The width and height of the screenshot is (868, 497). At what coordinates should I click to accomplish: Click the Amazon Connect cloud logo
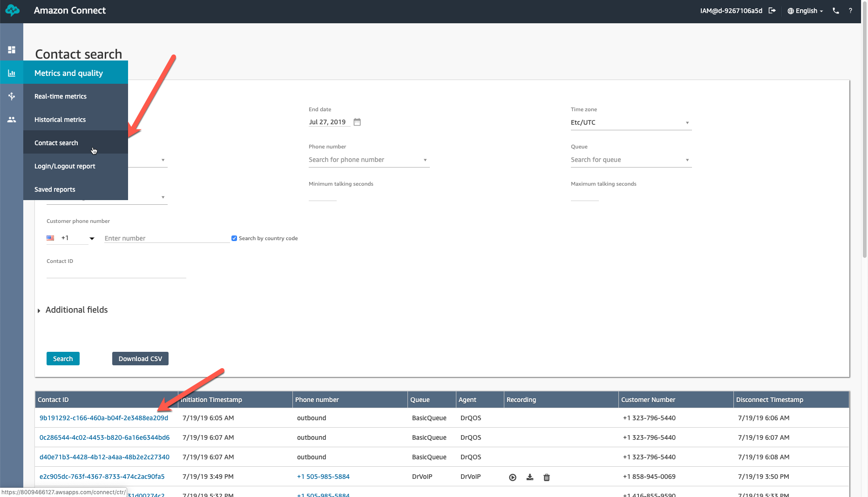(x=13, y=10)
